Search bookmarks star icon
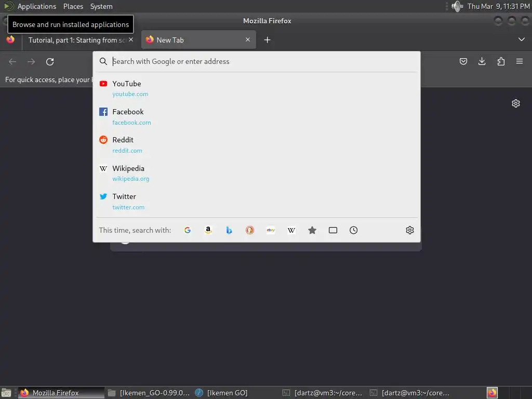The height and width of the screenshot is (399, 532). pos(312,230)
